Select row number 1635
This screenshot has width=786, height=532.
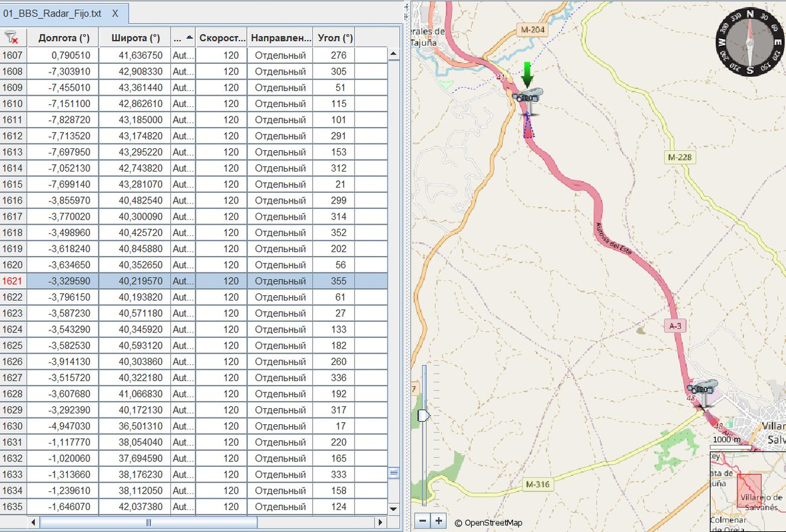pyautogui.click(x=13, y=507)
